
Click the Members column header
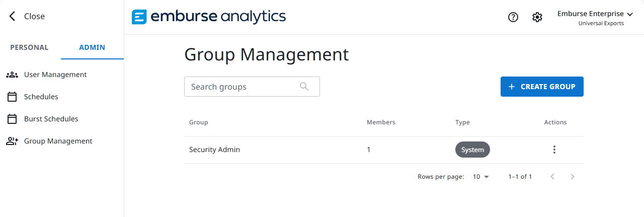click(381, 122)
